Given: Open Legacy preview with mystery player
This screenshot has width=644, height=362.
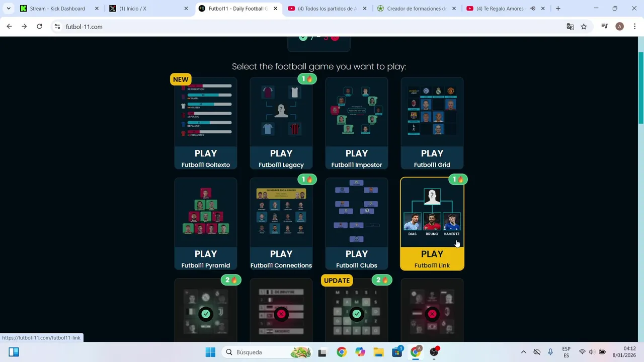Looking at the screenshot, I should (x=281, y=112).
